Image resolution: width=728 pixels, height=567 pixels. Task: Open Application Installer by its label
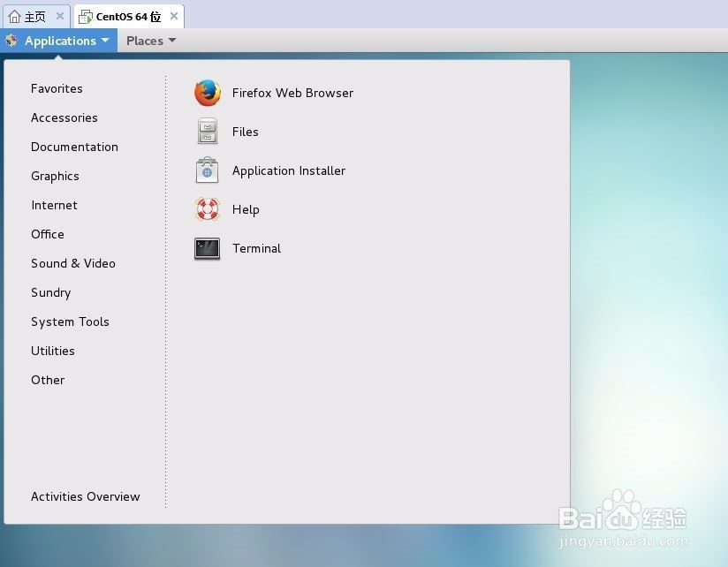[x=289, y=170]
